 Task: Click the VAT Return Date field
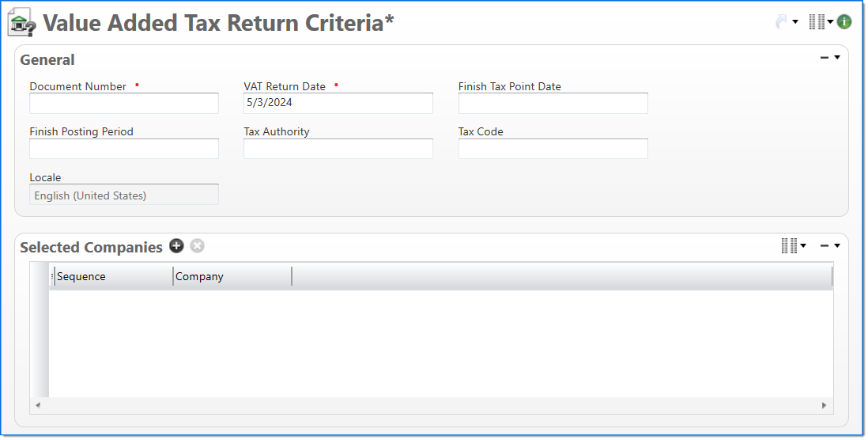[x=338, y=103]
